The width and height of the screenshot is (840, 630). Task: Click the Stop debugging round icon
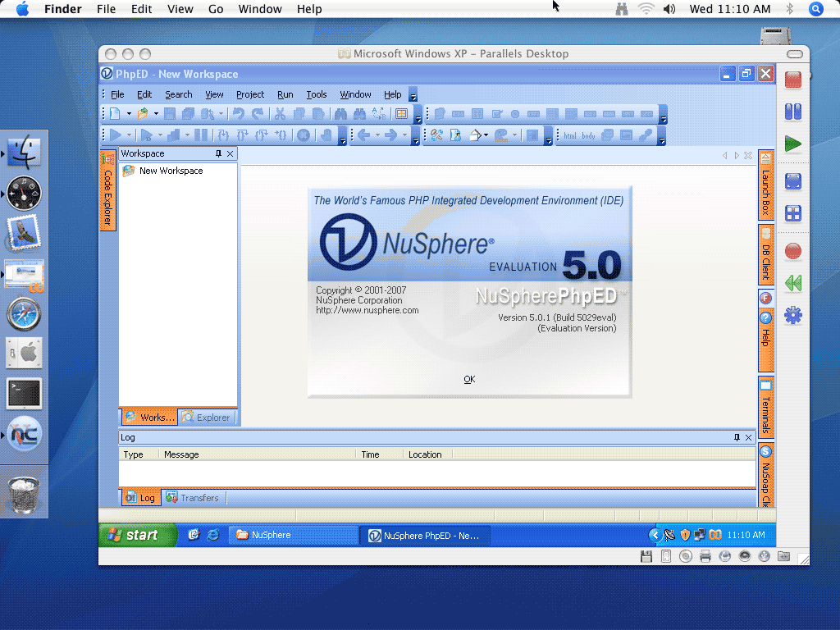pos(304,135)
